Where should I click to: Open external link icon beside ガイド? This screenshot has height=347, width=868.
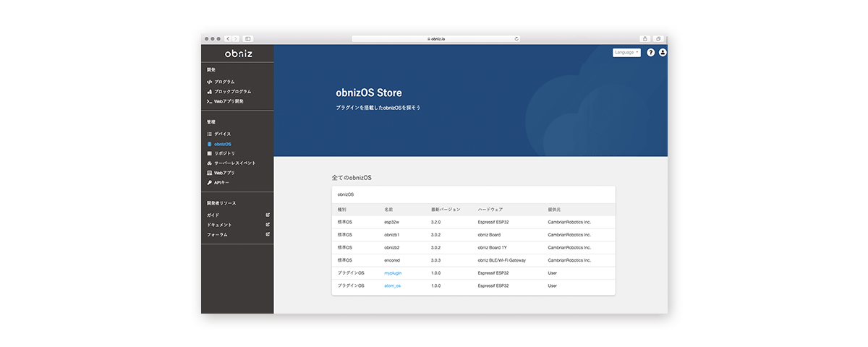click(x=268, y=215)
